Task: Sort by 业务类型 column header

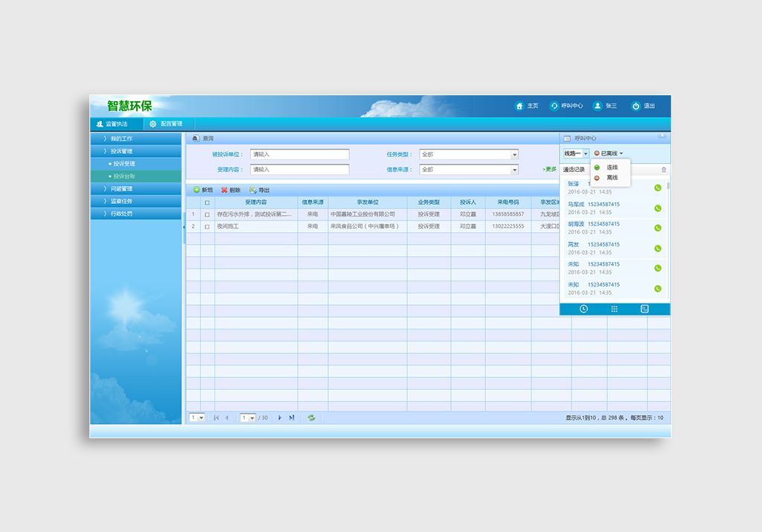Action: (x=429, y=202)
